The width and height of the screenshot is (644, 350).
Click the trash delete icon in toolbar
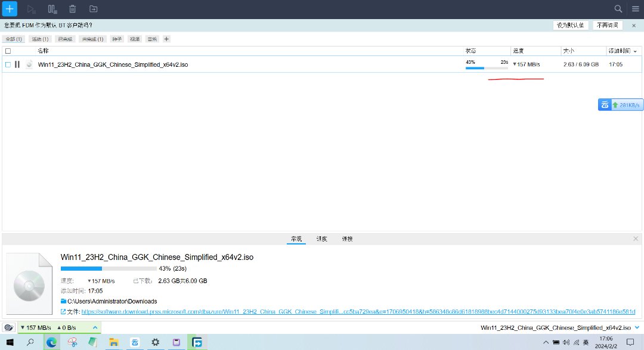[73, 9]
